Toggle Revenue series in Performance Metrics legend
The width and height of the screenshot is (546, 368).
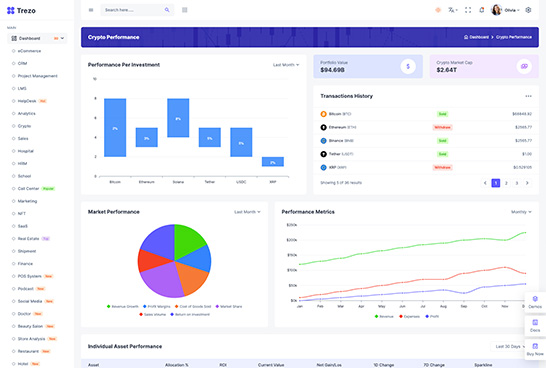coord(384,316)
